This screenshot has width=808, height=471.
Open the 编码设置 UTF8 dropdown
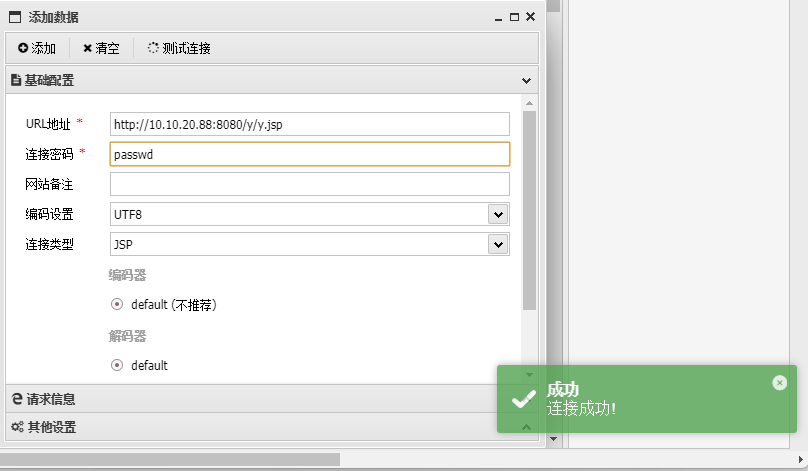498,214
